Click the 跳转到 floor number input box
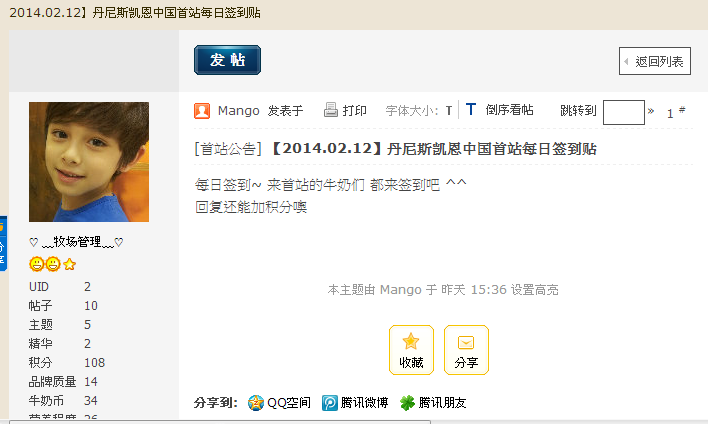The image size is (708, 424). [x=624, y=112]
